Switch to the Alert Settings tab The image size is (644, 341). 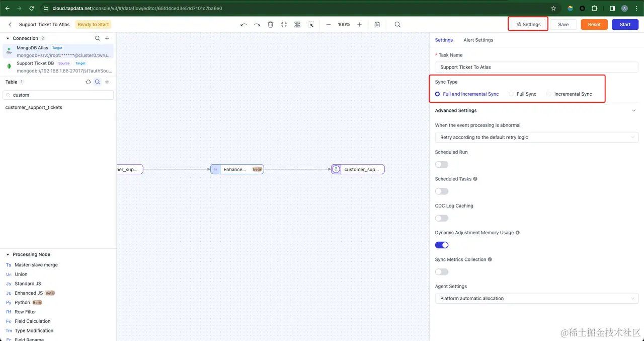click(x=478, y=40)
